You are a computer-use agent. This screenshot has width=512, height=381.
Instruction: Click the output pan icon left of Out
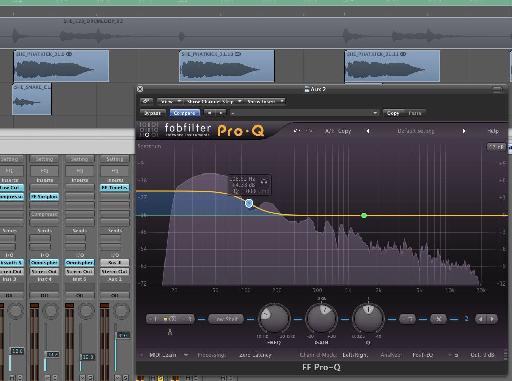(x=455, y=355)
